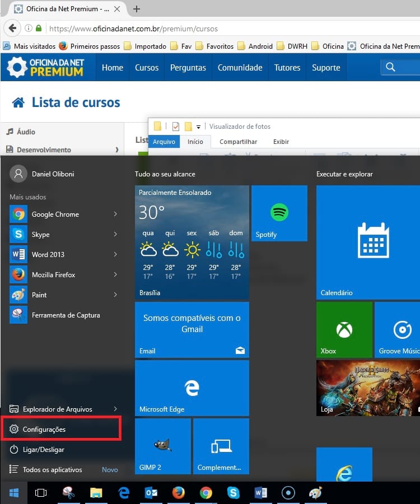Launch the Microsoft Edge tile
Screen dimensions: 420x504
192,388
